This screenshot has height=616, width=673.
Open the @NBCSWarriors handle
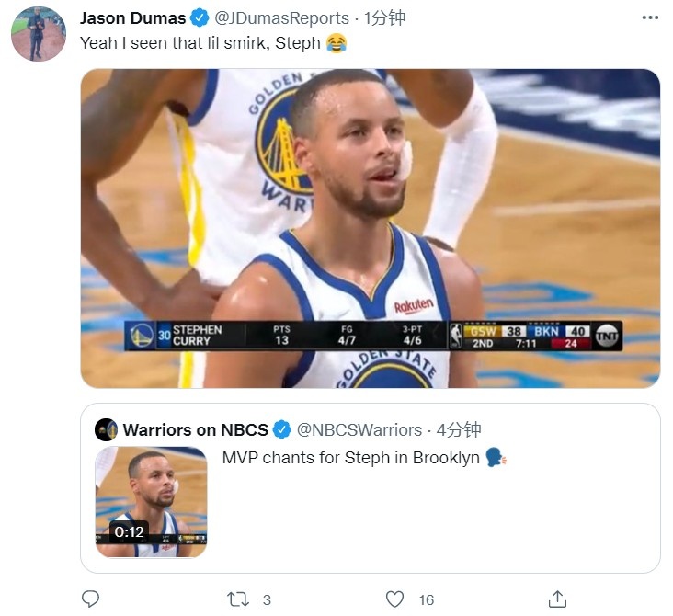(359, 429)
